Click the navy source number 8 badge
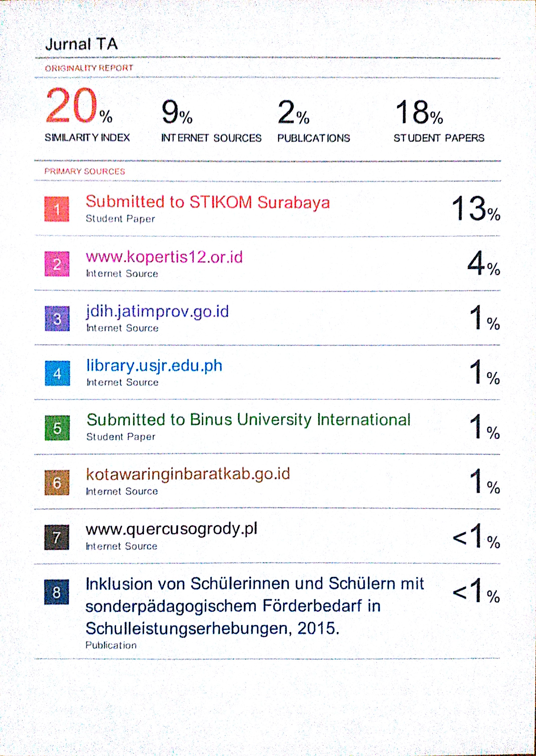Viewport: 536px width, 756px height. [57, 592]
